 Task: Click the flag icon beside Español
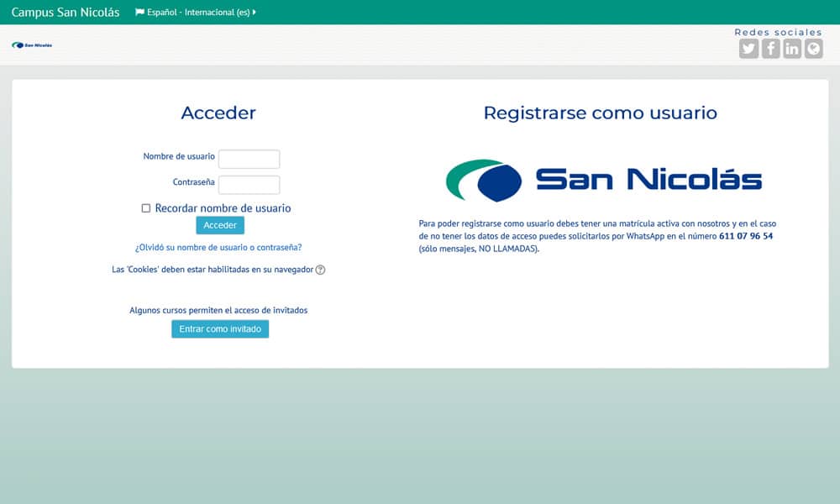pos(139,13)
